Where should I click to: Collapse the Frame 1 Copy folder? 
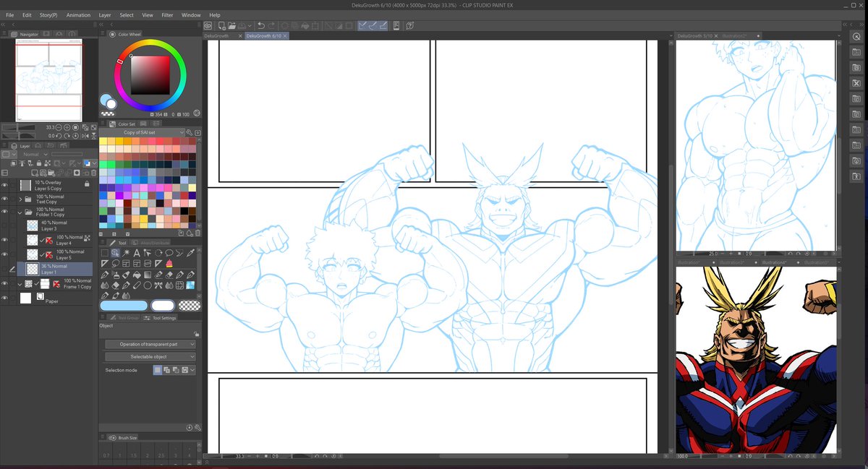pos(20,283)
